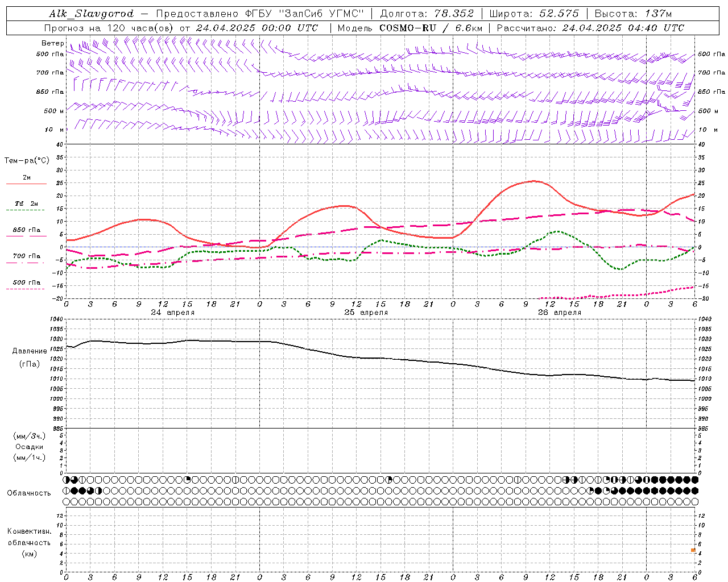
Task: Click the orange convective cloud marker
Action: (693, 550)
